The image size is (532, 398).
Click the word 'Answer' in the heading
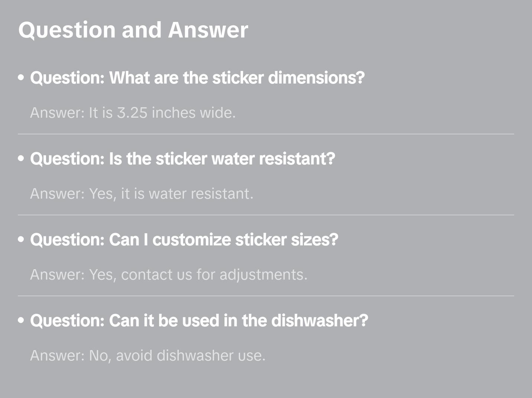coord(208,30)
